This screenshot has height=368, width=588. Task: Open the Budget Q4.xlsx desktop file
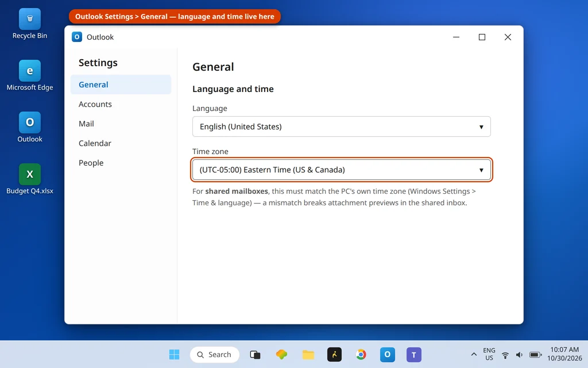click(30, 179)
